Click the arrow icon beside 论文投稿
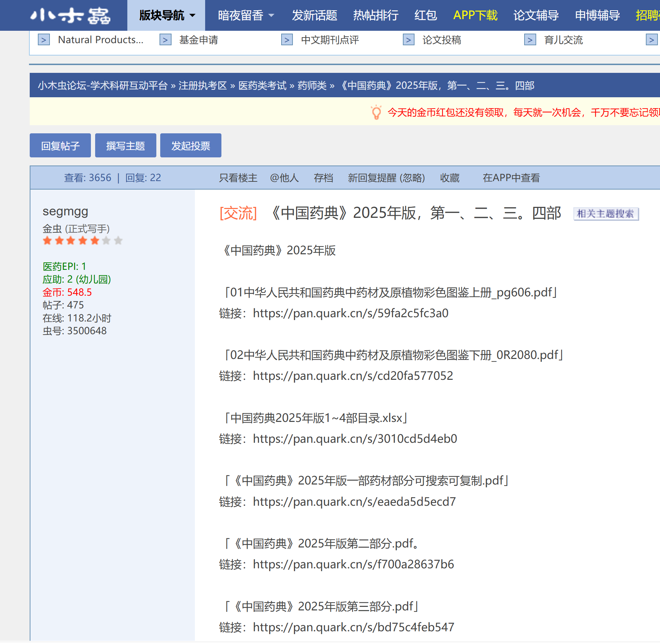The width and height of the screenshot is (660, 644). click(x=409, y=40)
